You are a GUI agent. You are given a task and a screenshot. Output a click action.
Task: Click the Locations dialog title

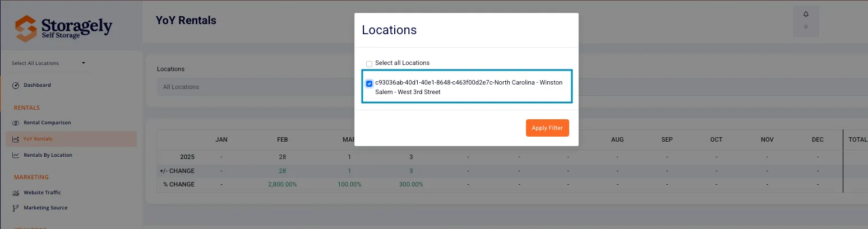pyautogui.click(x=389, y=30)
